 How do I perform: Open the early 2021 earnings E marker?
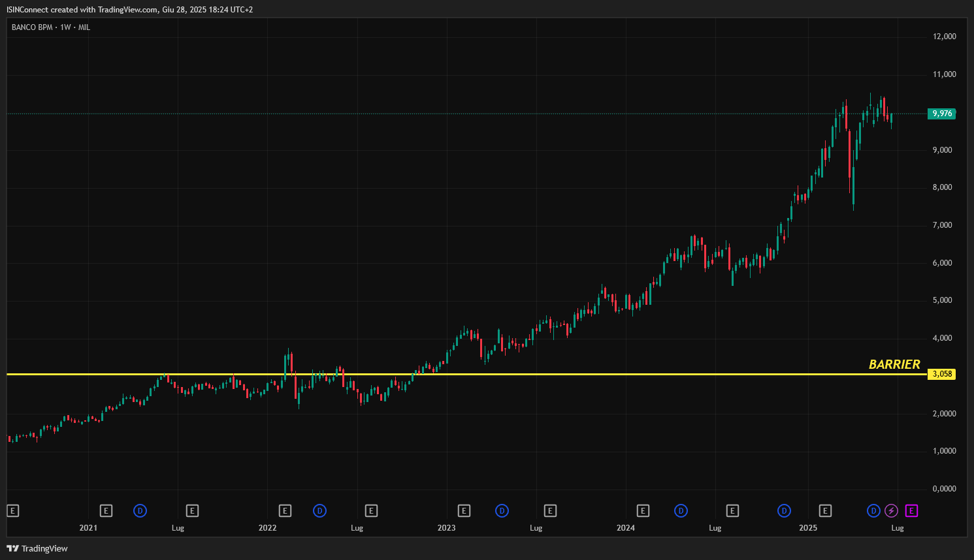[x=106, y=511]
